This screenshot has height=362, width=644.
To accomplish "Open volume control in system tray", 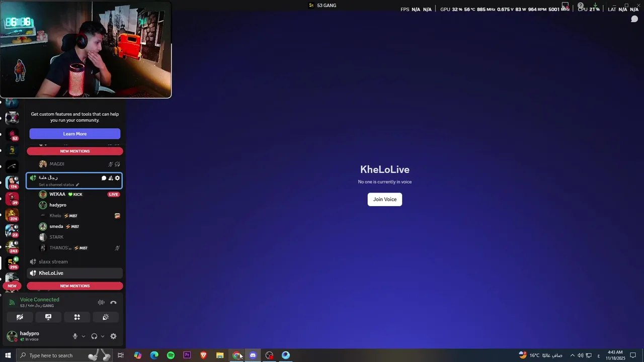I will point(580,355).
